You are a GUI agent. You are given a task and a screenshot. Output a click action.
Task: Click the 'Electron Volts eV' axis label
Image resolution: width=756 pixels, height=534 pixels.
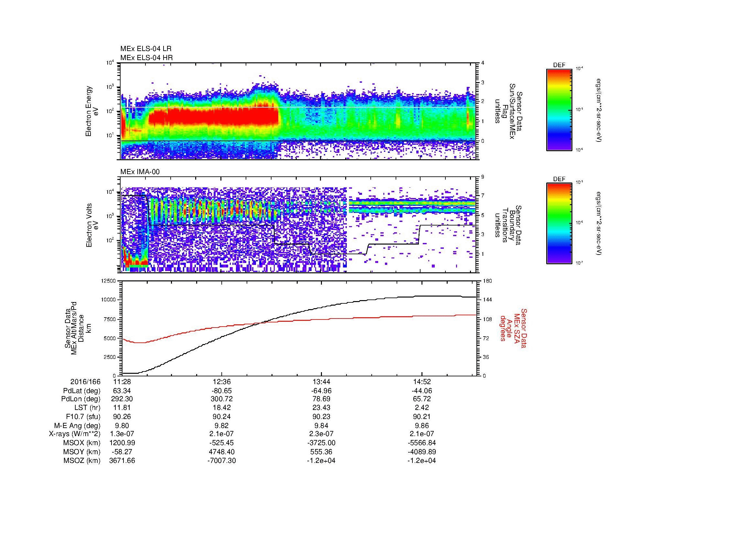pyautogui.click(x=92, y=225)
